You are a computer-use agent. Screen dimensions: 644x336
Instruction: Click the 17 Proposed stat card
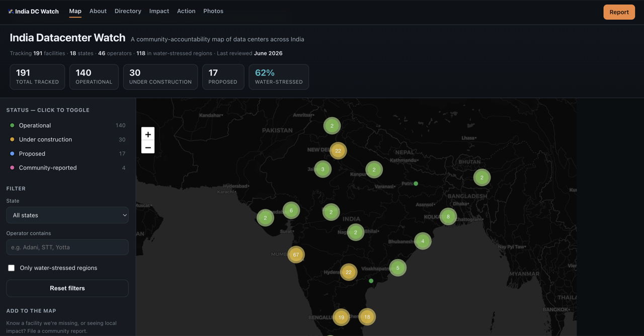223,76
